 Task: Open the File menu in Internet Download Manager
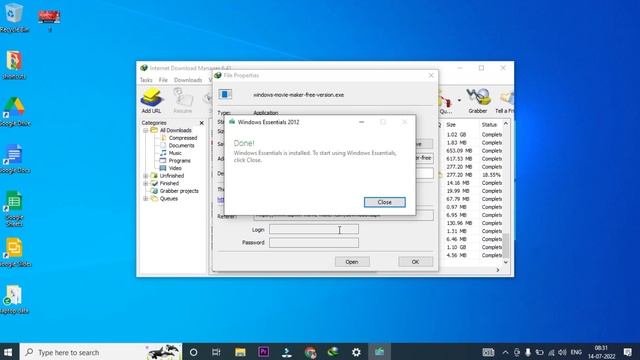pos(163,80)
